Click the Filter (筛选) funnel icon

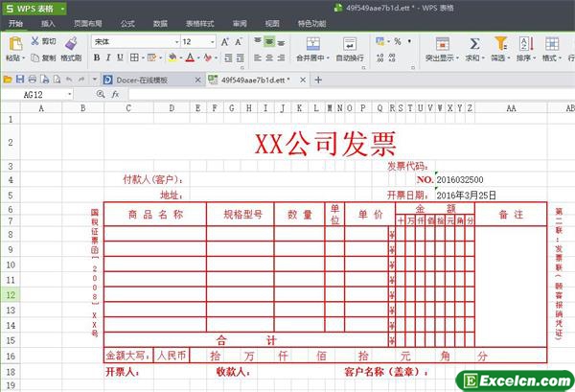coord(500,43)
